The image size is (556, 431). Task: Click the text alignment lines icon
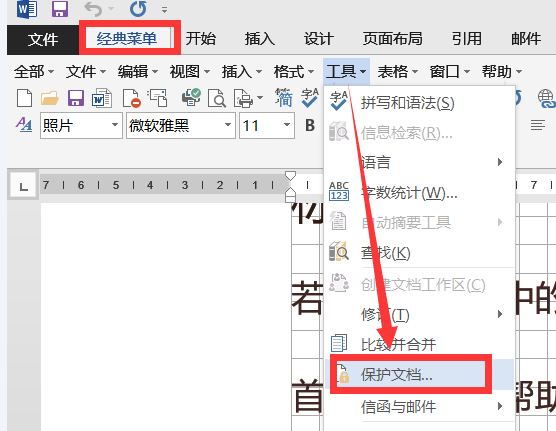pos(538,125)
